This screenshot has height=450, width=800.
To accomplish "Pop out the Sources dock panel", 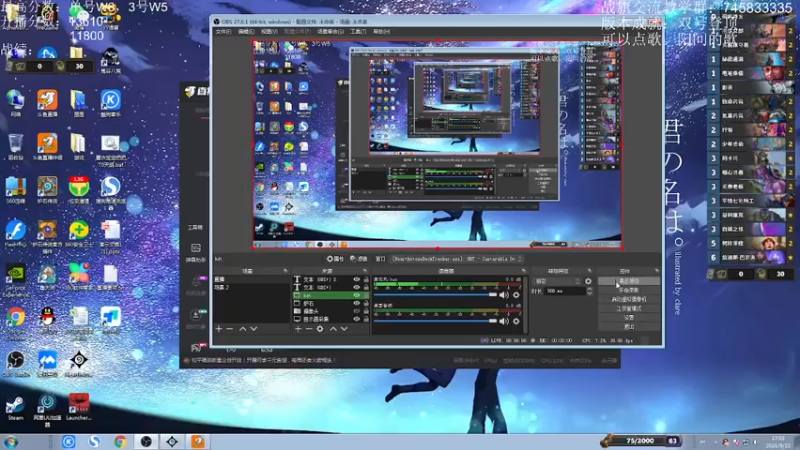I will pyautogui.click(x=365, y=271).
